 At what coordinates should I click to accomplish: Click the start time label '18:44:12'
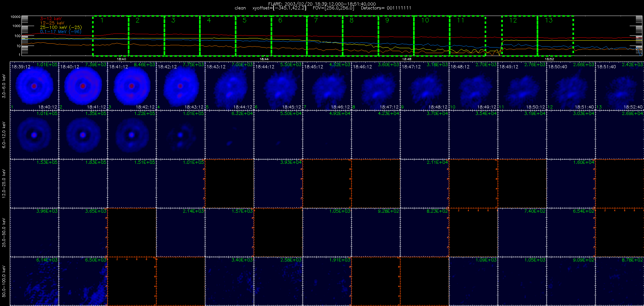tap(265, 67)
